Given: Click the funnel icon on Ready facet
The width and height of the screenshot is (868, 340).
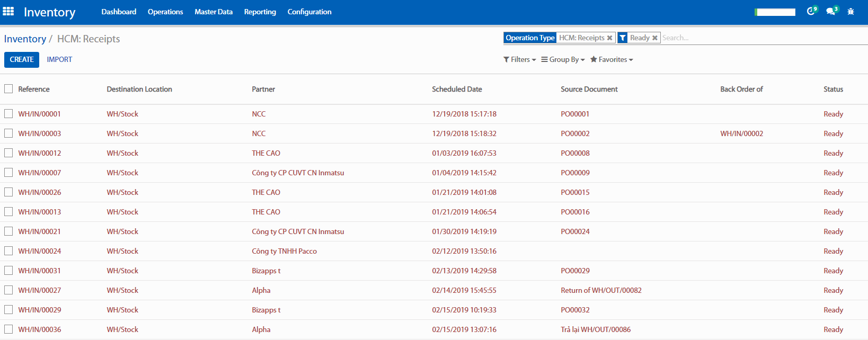Looking at the screenshot, I should [623, 38].
